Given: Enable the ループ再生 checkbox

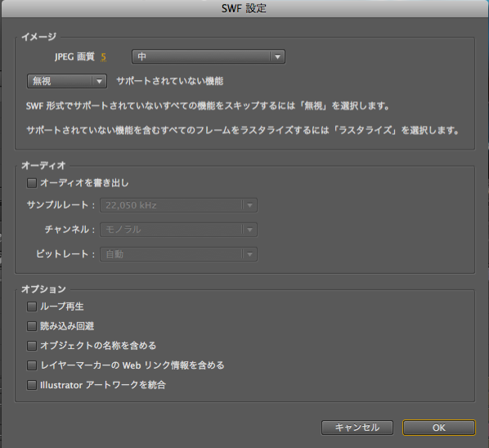Looking at the screenshot, I should [32, 307].
